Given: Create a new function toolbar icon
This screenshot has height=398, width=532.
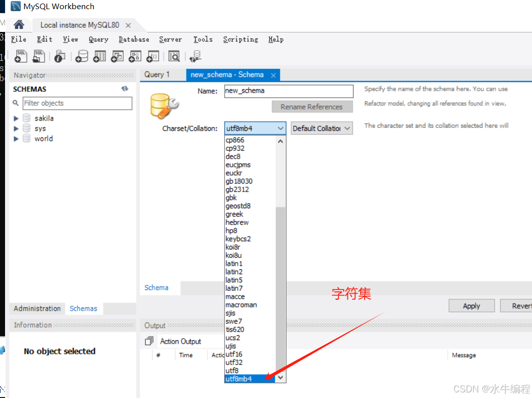Looking at the screenshot, I should [x=153, y=56].
